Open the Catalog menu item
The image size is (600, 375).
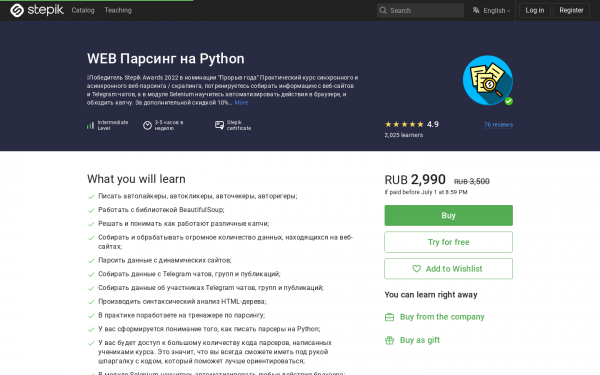tap(83, 10)
